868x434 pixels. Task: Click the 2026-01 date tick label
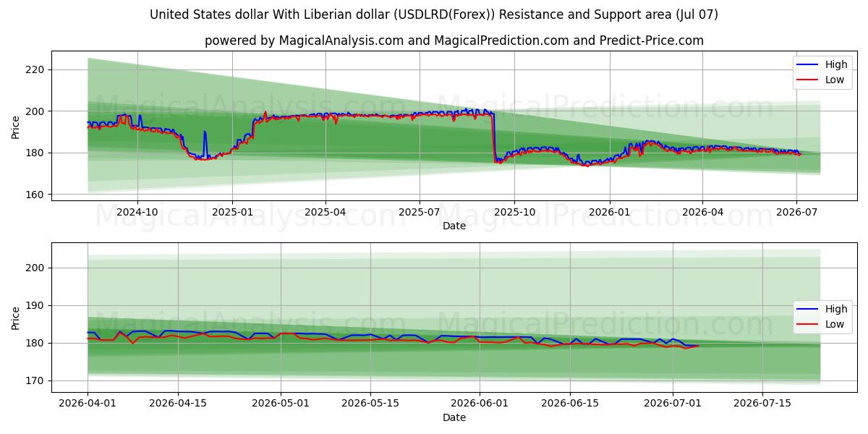point(609,213)
